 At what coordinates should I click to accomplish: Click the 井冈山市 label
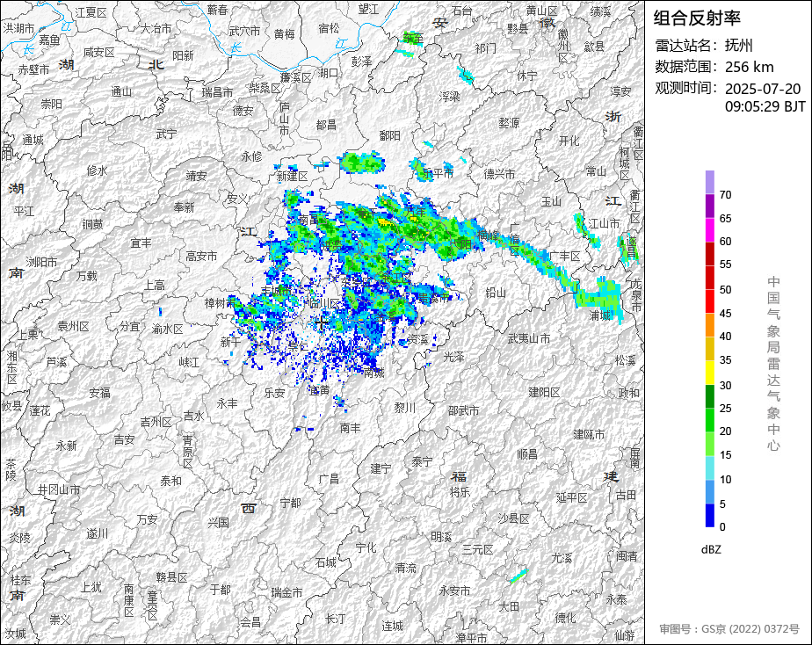pos(59,489)
